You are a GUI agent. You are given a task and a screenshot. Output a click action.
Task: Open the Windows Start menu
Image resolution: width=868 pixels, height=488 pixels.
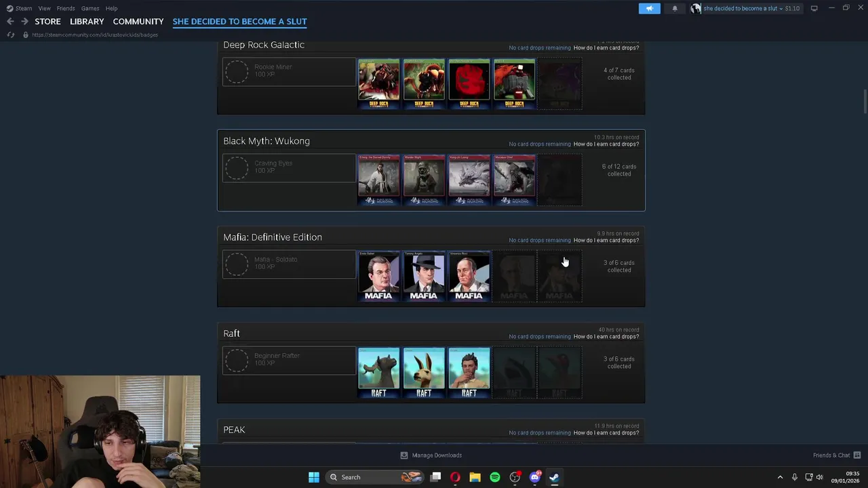click(x=313, y=477)
